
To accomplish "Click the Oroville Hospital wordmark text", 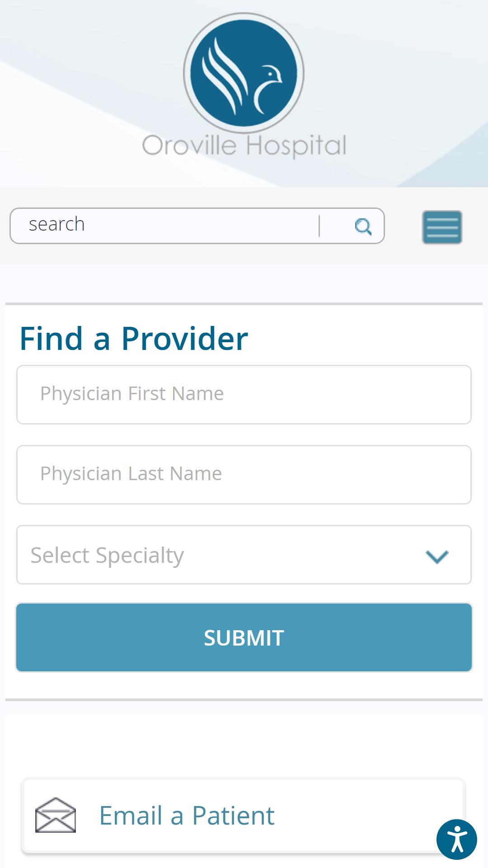I will (x=244, y=146).
